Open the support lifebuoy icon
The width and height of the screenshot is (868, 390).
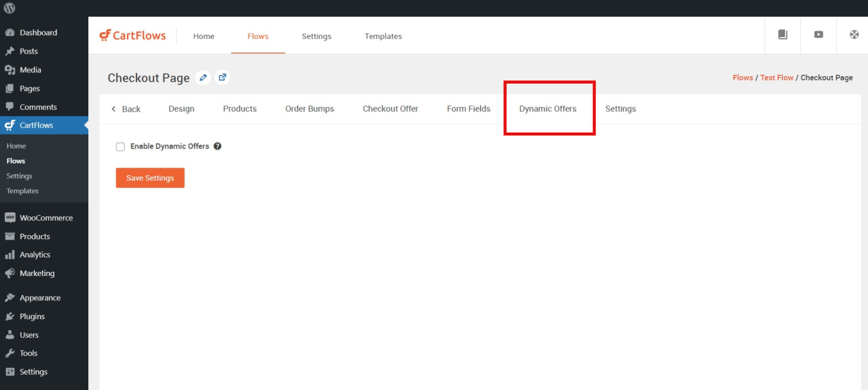click(x=854, y=34)
